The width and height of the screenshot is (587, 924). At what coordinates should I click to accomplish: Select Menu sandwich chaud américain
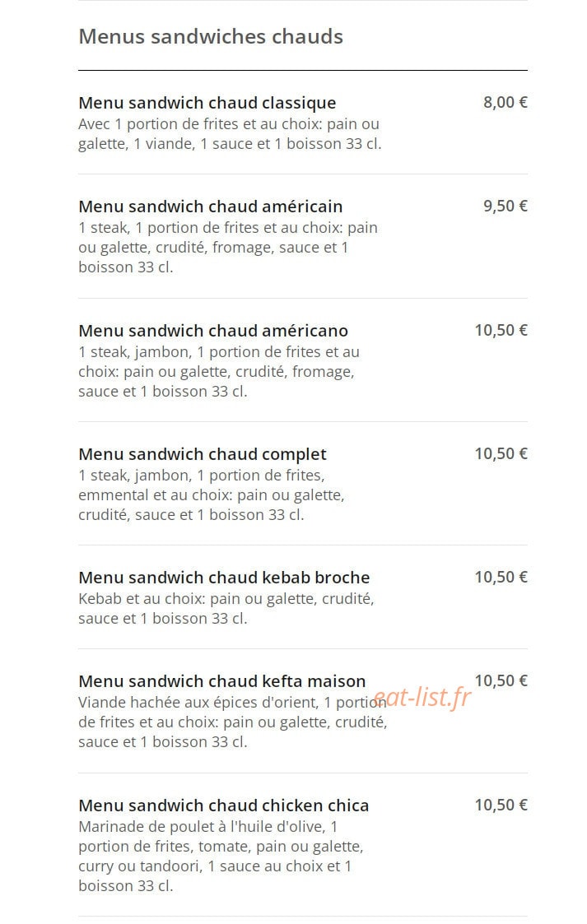[211, 207]
